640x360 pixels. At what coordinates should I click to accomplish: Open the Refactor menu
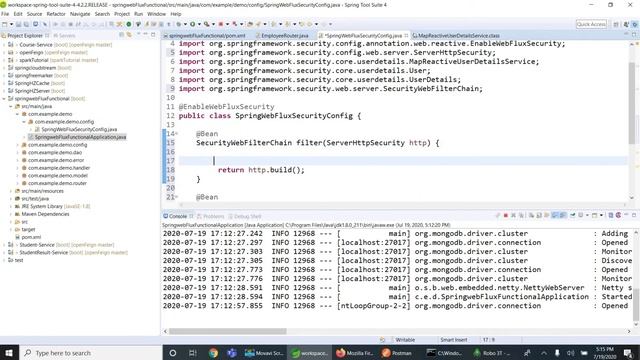tap(56, 14)
